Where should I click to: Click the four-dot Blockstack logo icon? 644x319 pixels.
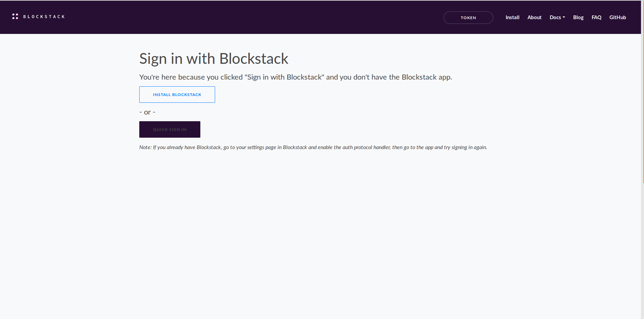coord(15,16)
